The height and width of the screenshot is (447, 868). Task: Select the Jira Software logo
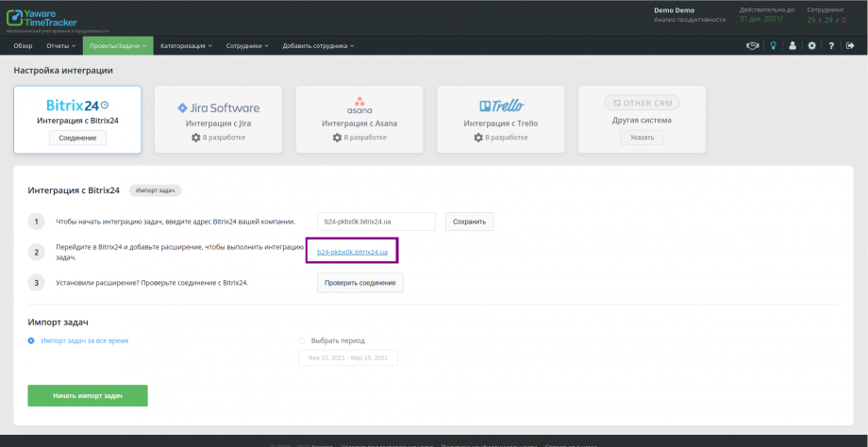pos(218,108)
